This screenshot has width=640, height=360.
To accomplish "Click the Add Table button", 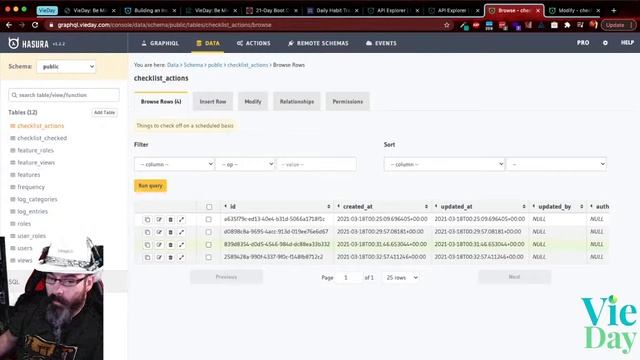I will [x=104, y=113].
